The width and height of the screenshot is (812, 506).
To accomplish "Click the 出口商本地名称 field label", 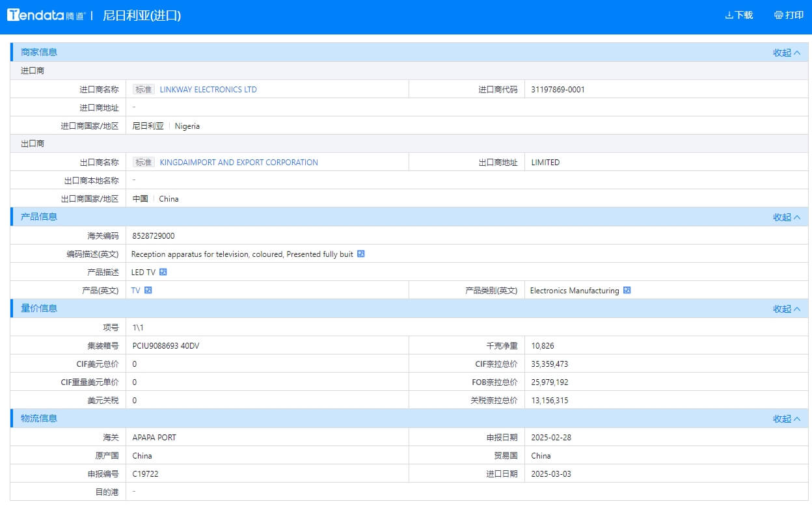I will tap(92, 181).
